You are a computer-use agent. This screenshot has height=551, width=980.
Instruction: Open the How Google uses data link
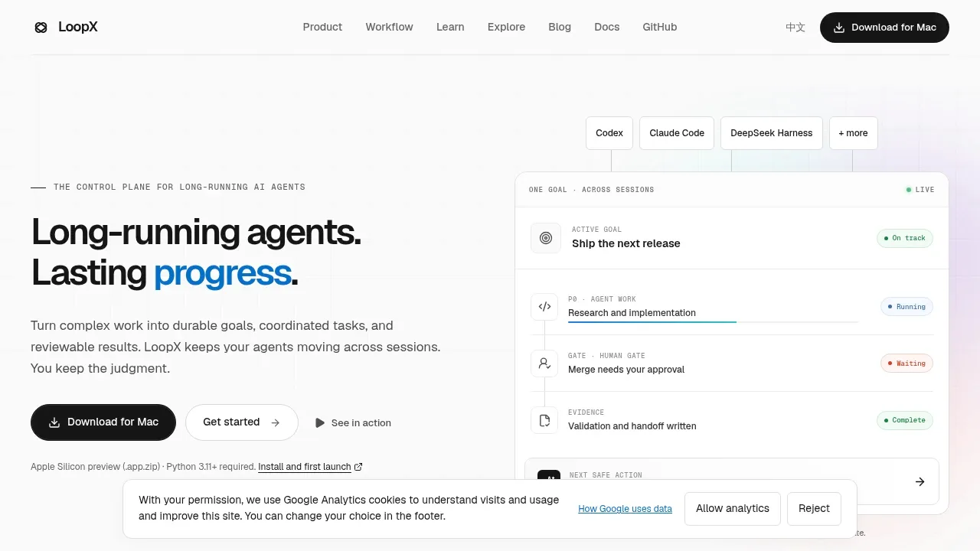point(625,509)
